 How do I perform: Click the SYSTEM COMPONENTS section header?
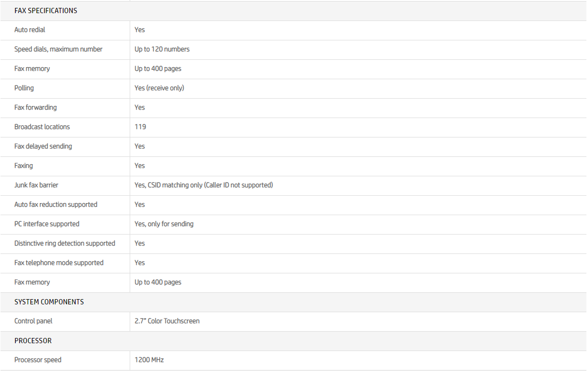click(49, 302)
